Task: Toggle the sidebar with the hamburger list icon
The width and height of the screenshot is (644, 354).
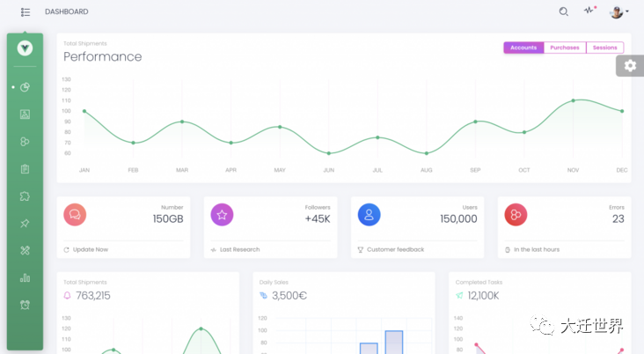Action: point(26,11)
